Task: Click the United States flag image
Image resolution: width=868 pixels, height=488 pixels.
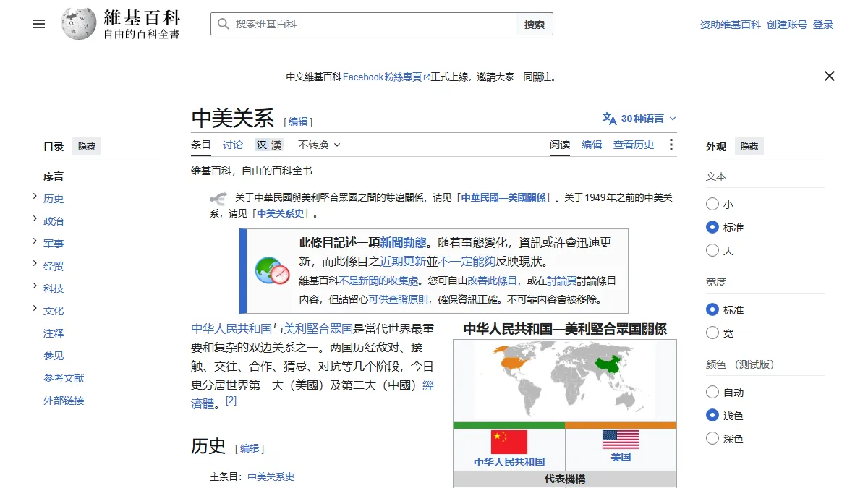Action: pyautogui.click(x=621, y=440)
